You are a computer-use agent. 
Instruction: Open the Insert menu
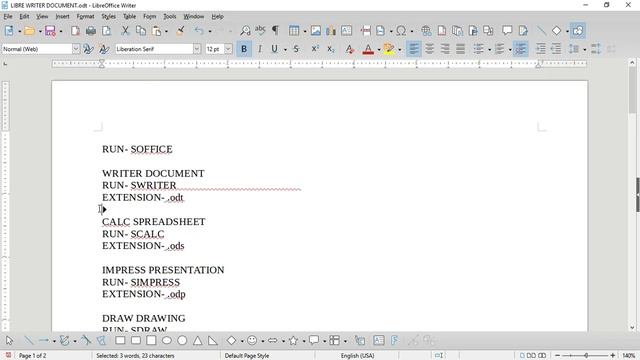tap(62, 17)
